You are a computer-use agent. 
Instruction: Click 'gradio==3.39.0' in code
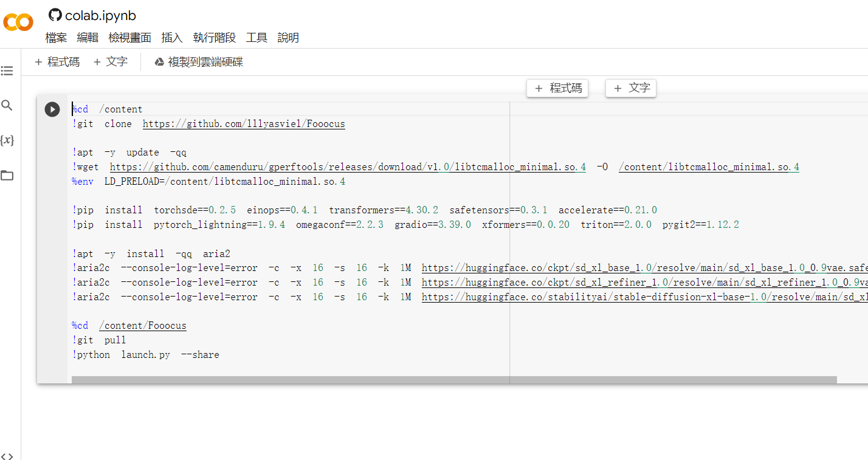(x=433, y=225)
